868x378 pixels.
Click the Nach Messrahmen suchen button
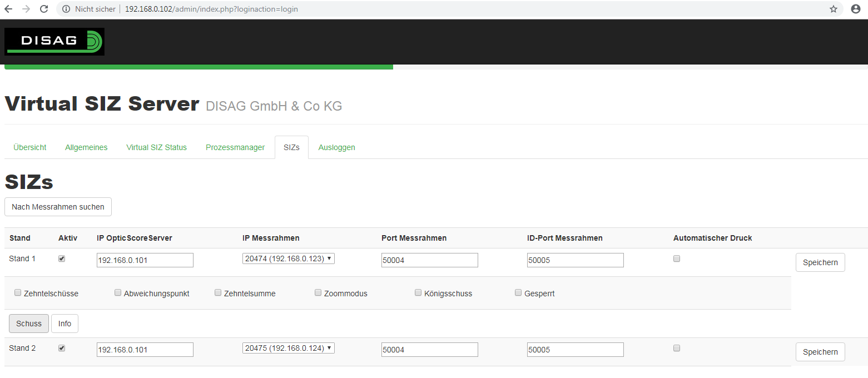58,207
